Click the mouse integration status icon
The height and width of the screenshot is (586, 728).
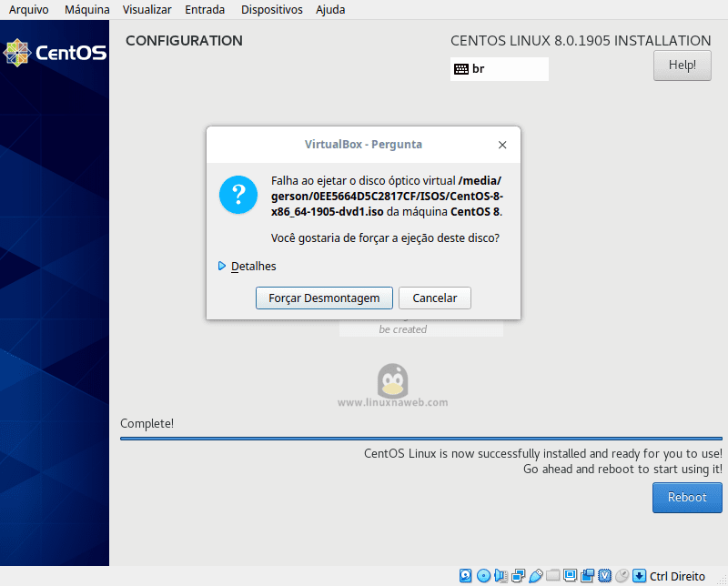click(x=622, y=576)
